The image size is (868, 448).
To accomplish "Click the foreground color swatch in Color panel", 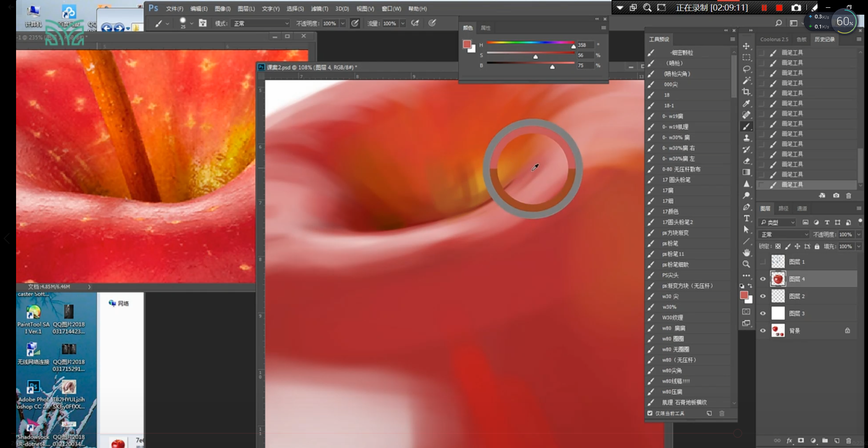I will 467,44.
